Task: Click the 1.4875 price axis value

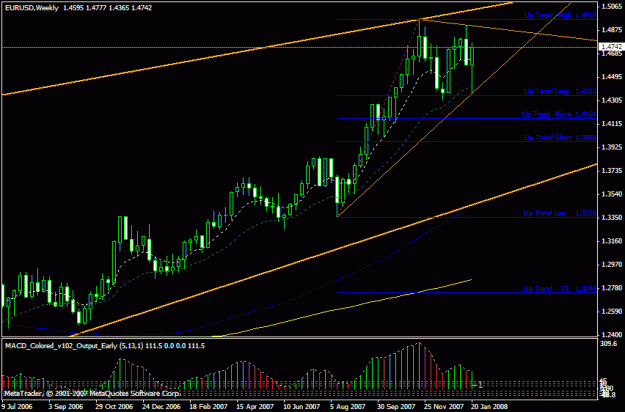Action: tap(612, 30)
